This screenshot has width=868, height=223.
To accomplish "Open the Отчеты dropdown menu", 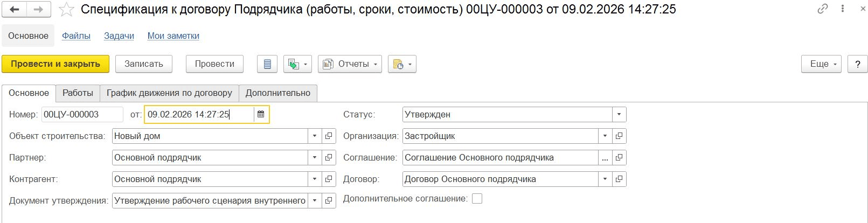I will (x=350, y=64).
